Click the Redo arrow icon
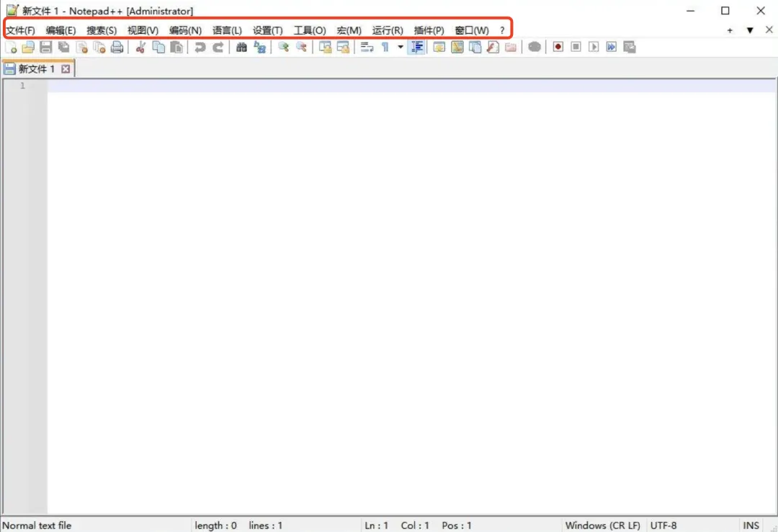The height and width of the screenshot is (532, 778). coord(218,47)
